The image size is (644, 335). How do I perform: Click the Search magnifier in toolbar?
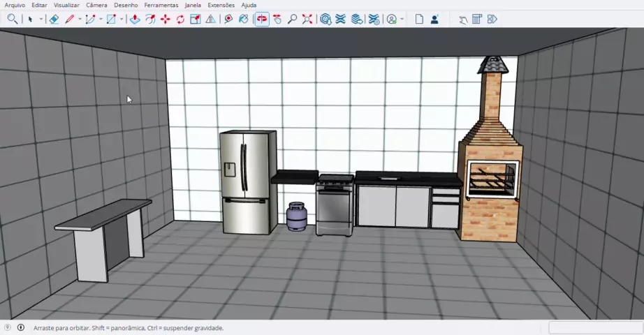(x=12, y=20)
